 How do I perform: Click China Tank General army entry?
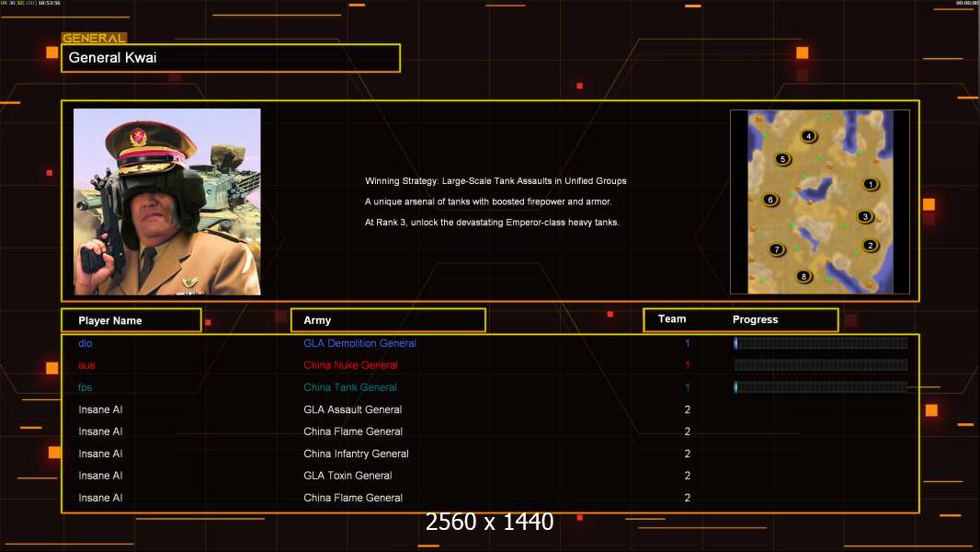tap(350, 387)
